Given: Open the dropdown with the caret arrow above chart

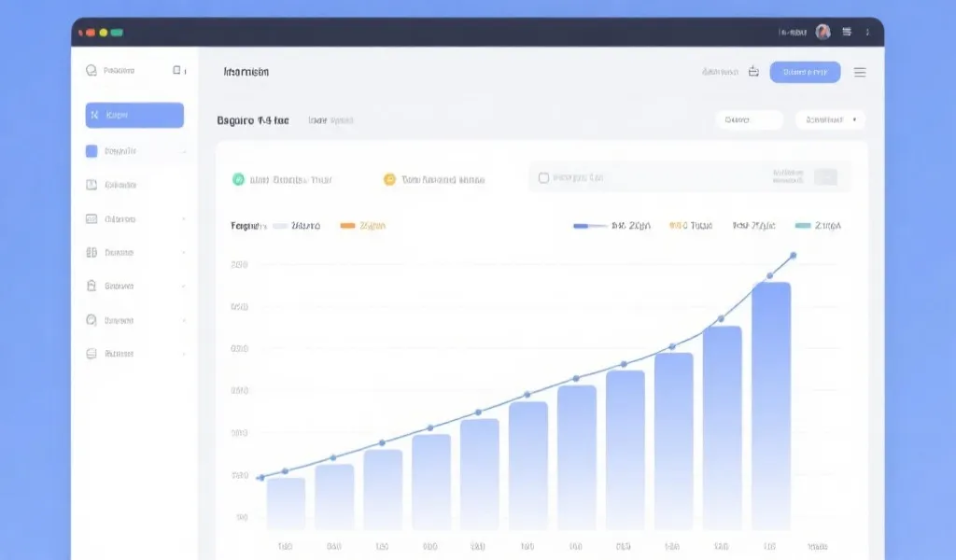Looking at the screenshot, I should [830, 119].
